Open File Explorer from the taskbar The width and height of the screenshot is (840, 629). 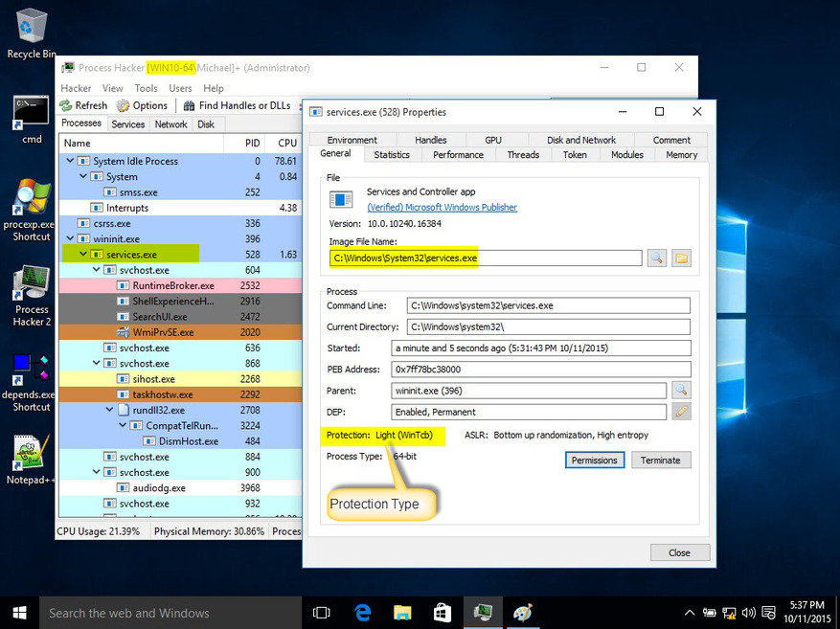(401, 613)
